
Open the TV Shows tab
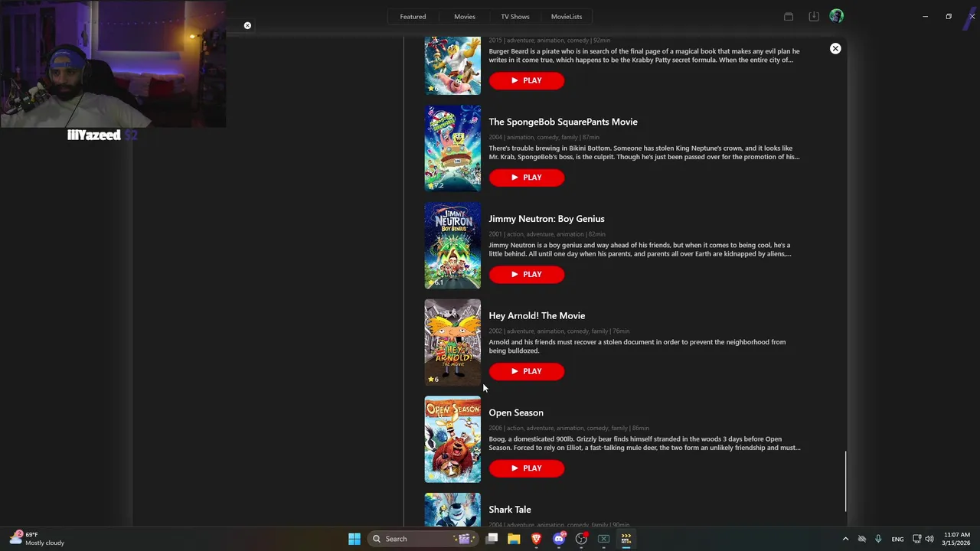[515, 17]
